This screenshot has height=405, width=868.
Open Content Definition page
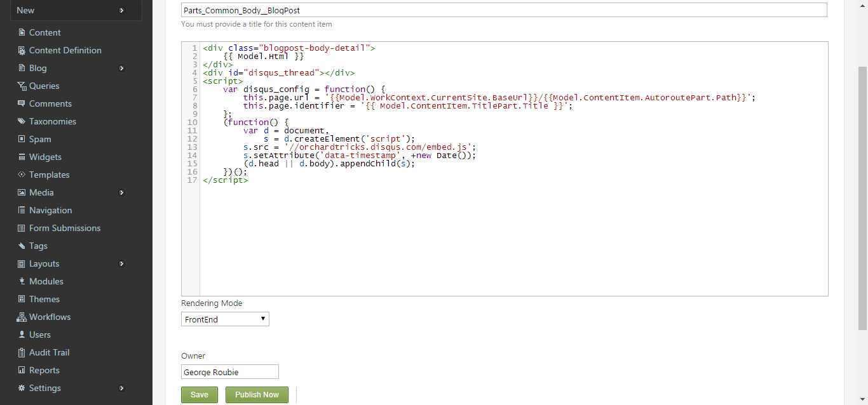click(x=65, y=50)
